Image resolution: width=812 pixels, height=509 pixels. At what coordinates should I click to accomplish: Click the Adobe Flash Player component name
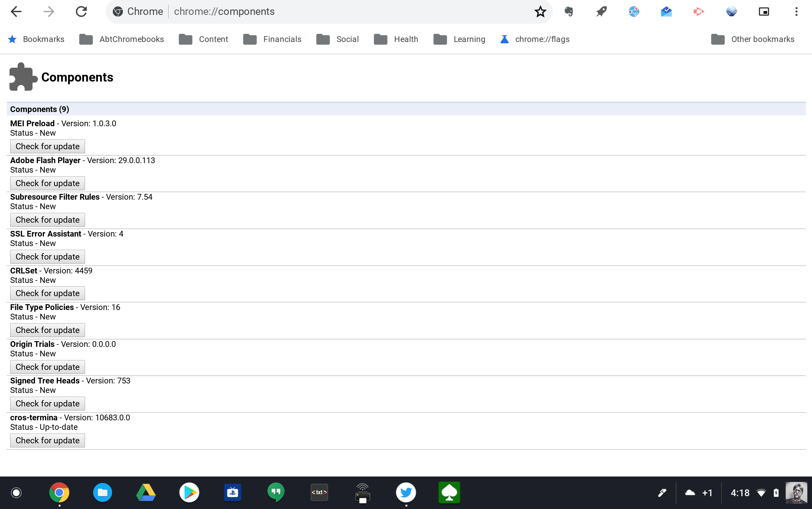(45, 160)
